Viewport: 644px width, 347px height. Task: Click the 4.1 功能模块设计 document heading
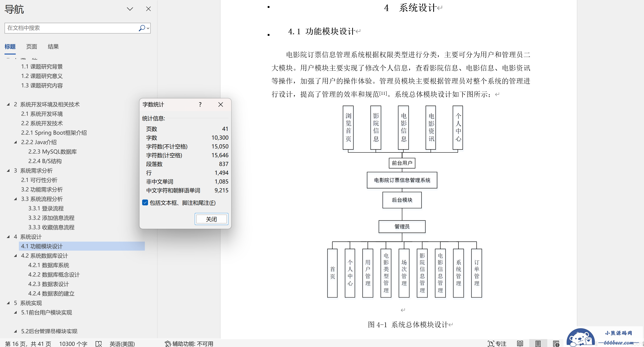(321, 32)
